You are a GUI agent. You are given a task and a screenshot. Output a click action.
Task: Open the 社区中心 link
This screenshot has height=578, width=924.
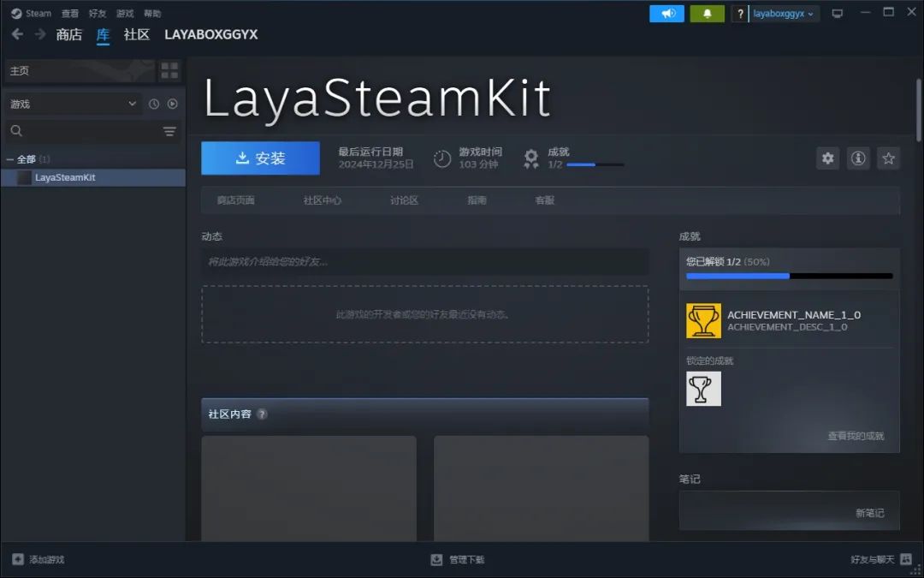[x=322, y=200]
